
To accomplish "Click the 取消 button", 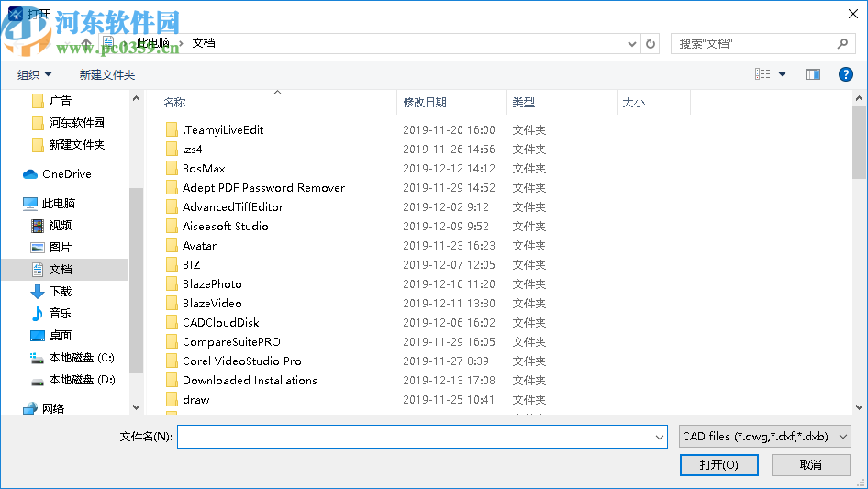I will [x=810, y=464].
